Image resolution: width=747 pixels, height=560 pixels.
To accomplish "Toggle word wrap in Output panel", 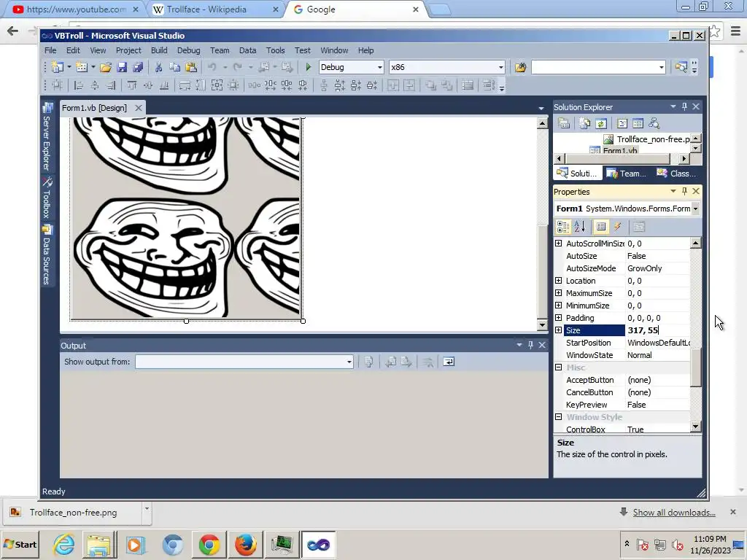I will tap(449, 362).
